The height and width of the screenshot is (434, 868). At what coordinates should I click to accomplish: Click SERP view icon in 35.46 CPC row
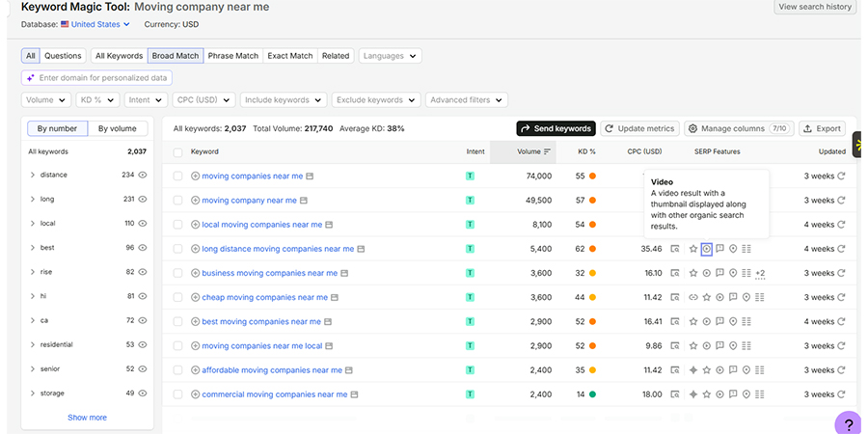click(x=675, y=249)
